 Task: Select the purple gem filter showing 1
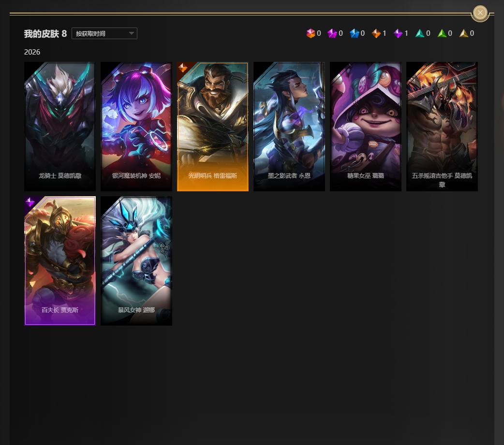401,33
